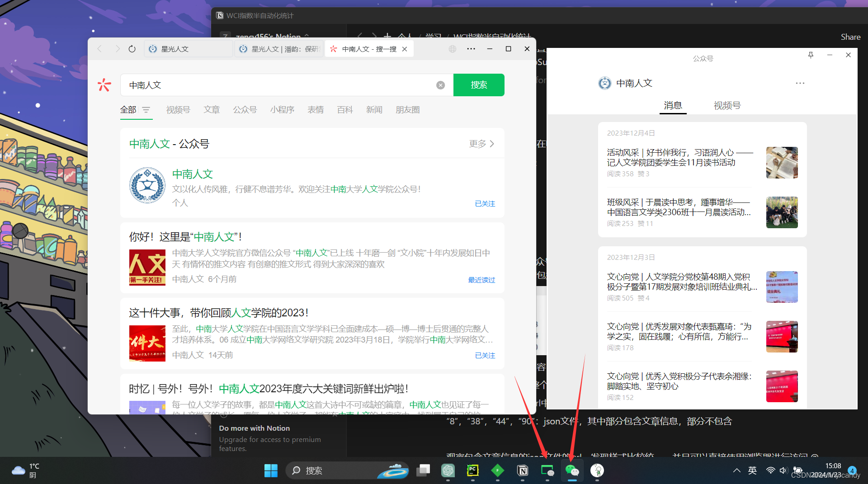Switch to the 星光人文 | 潘韵 tab
The width and height of the screenshot is (868, 484).
point(279,49)
